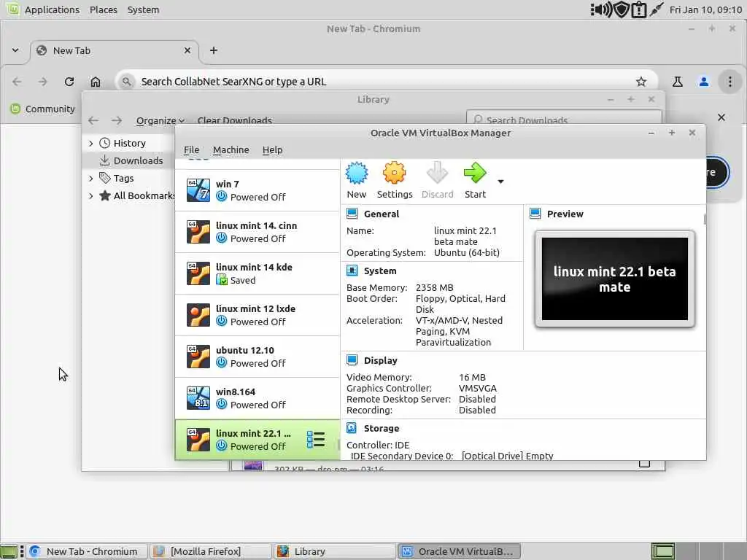Switch to Library taskbar button
747x560 pixels.
(334, 551)
